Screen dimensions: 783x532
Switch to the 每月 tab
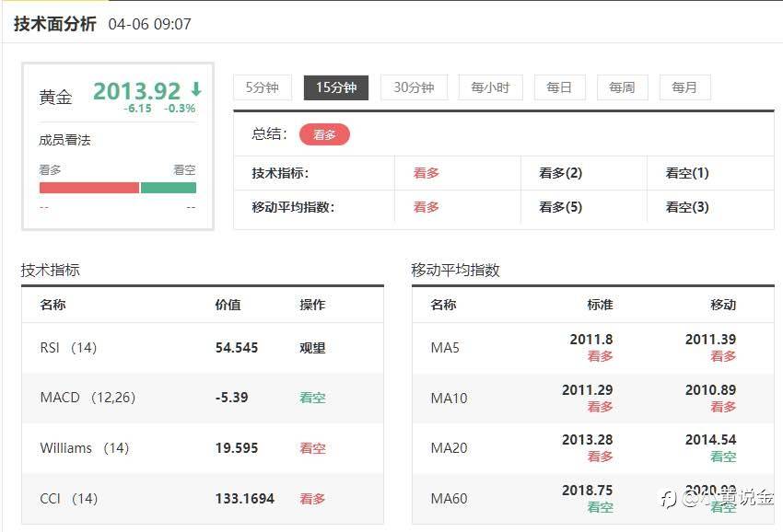[684, 87]
